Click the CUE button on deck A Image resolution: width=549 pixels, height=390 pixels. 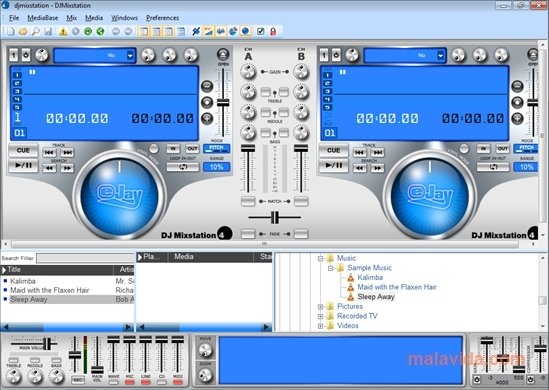(23, 151)
